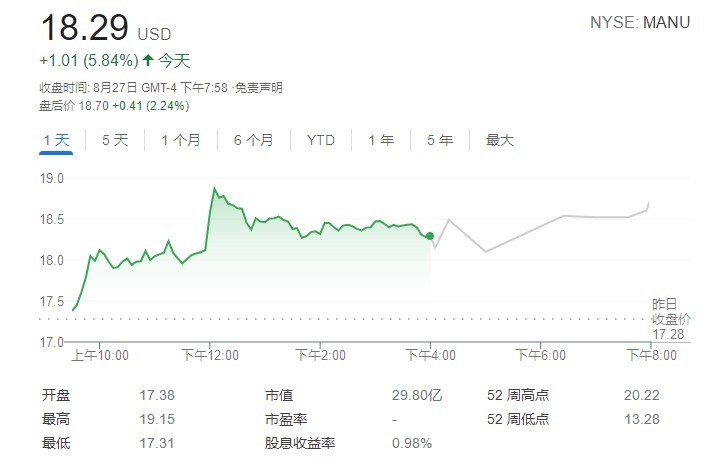Click the NYSE: MANU ticker label

640,22
